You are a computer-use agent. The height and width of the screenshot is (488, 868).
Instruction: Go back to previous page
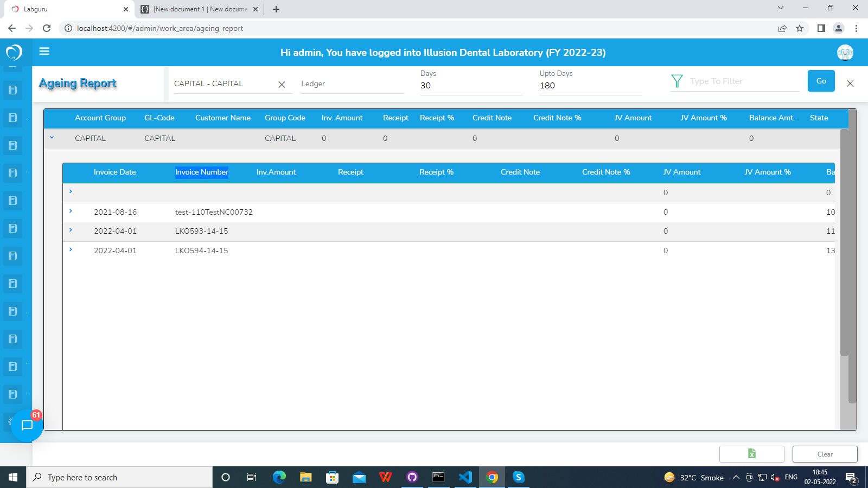12,28
